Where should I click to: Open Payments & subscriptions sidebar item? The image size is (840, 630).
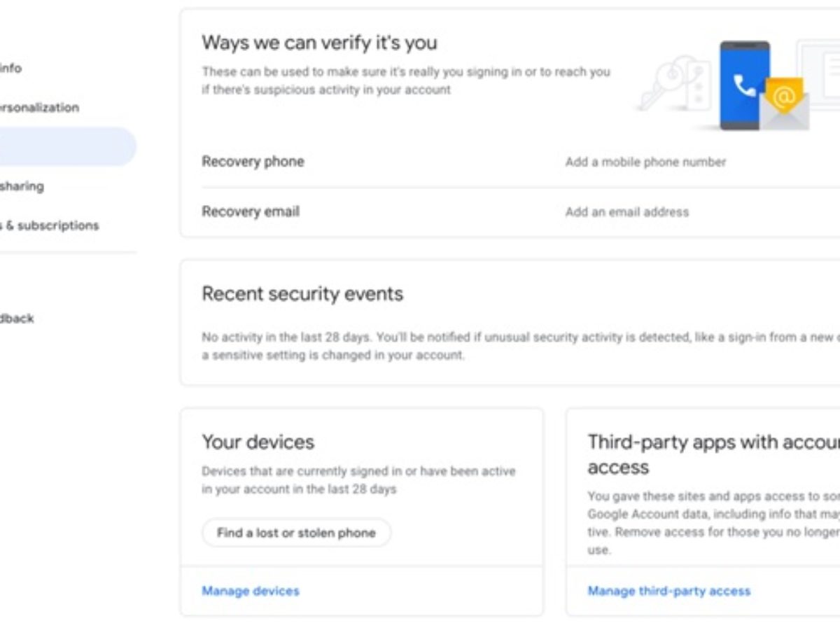click(49, 225)
